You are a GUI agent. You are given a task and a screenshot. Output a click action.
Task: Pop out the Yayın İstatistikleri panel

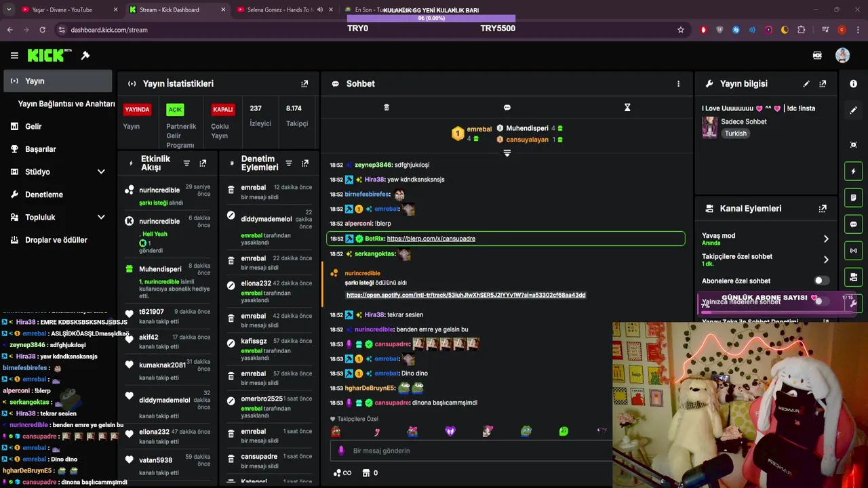[x=304, y=84]
